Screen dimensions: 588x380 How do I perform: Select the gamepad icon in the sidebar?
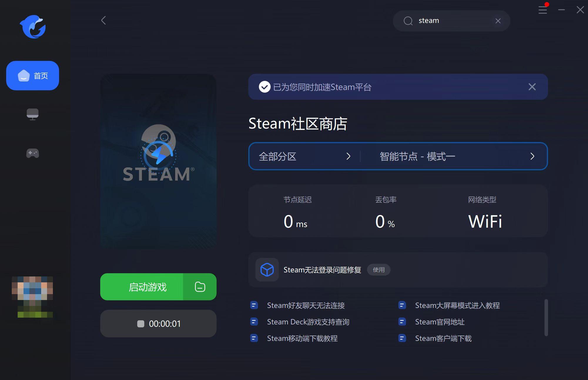(x=32, y=153)
